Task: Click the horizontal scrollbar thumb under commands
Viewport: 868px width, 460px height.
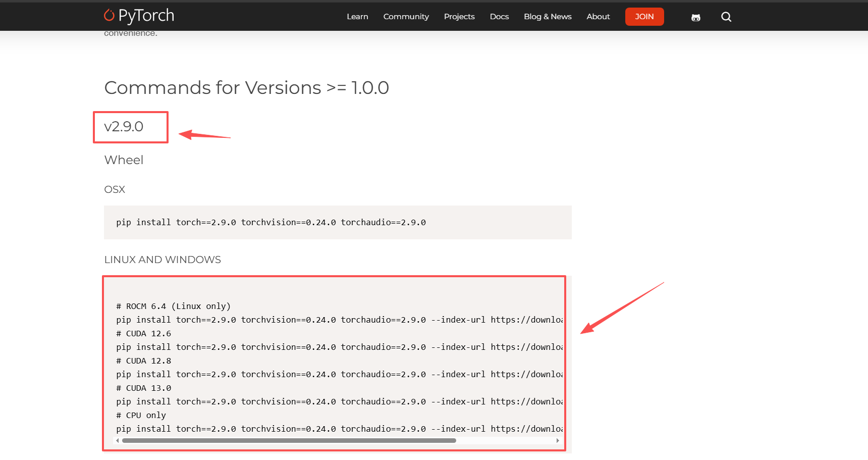Action: click(289, 440)
